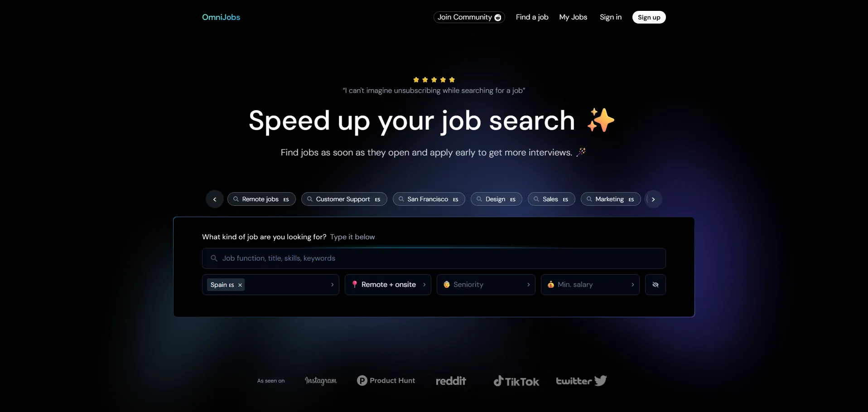Toggle the hidden jobs eye icon
This screenshot has height=412, width=868.
pos(655,285)
